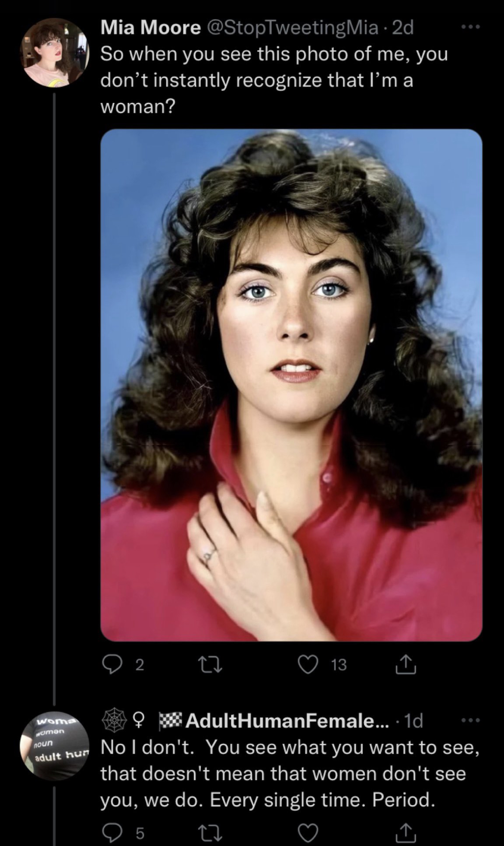
Task: Open the 2d timestamp of Mia's tweet
Action: (403, 28)
